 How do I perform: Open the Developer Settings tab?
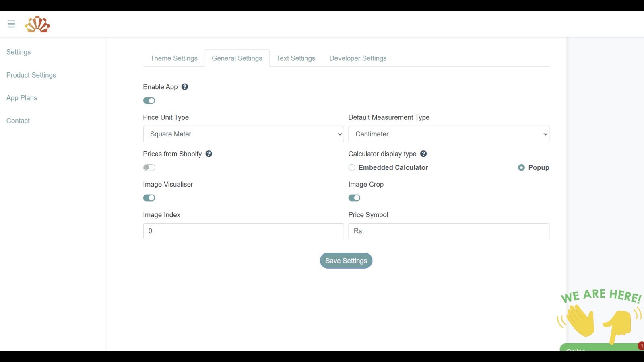[357, 58]
